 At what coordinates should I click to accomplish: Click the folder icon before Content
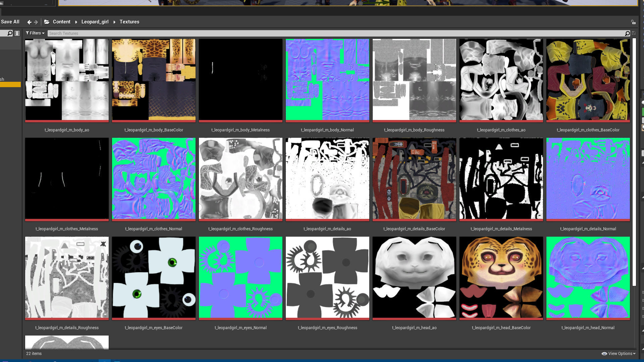(x=47, y=22)
